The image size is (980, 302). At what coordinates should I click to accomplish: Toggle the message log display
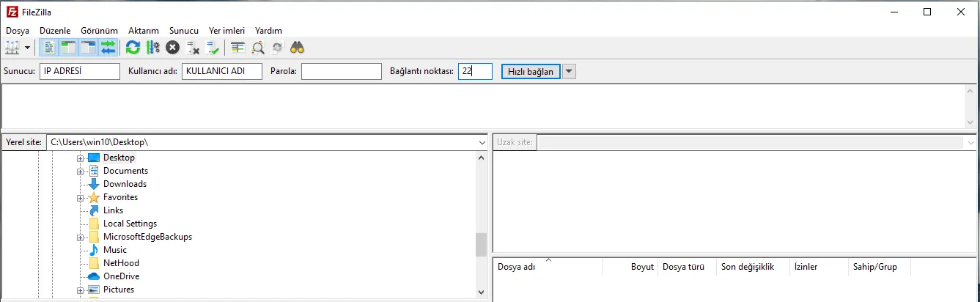49,48
